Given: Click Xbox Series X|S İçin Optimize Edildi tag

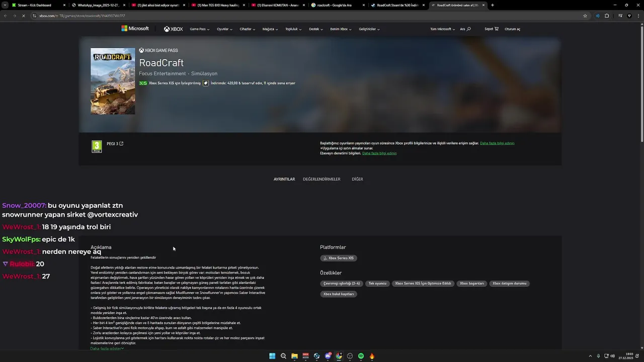Looking at the screenshot, I should [x=423, y=284].
